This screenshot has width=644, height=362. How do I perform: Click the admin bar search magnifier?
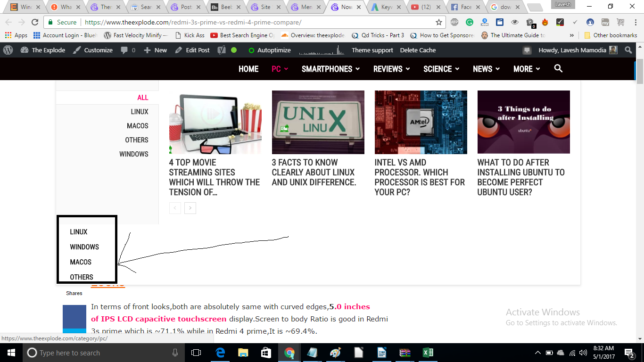(628, 50)
